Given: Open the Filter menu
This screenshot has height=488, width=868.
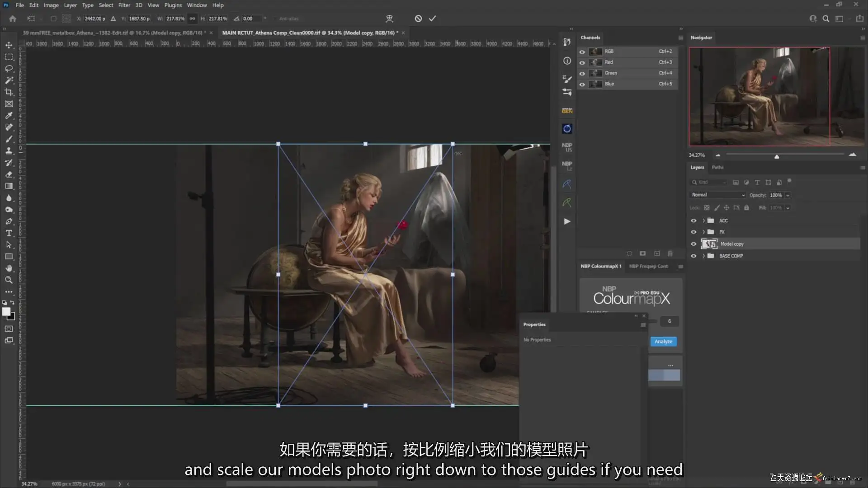Looking at the screenshot, I should (x=124, y=5).
